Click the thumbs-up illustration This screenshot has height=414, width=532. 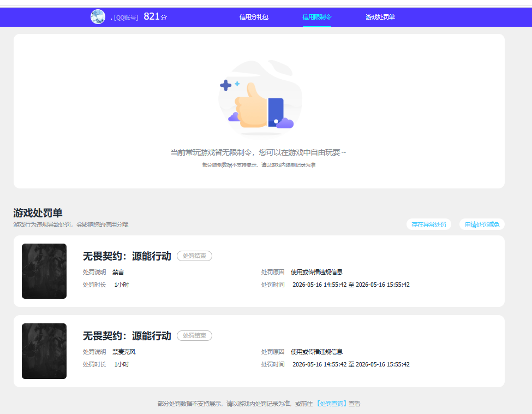tap(261, 98)
